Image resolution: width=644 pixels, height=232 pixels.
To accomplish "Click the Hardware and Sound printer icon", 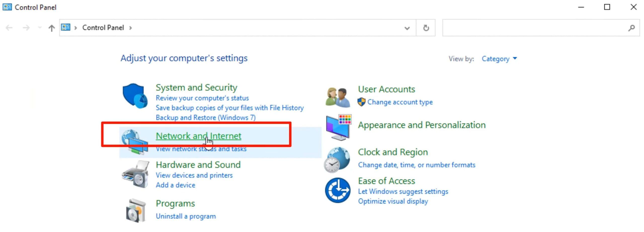I will click(135, 175).
